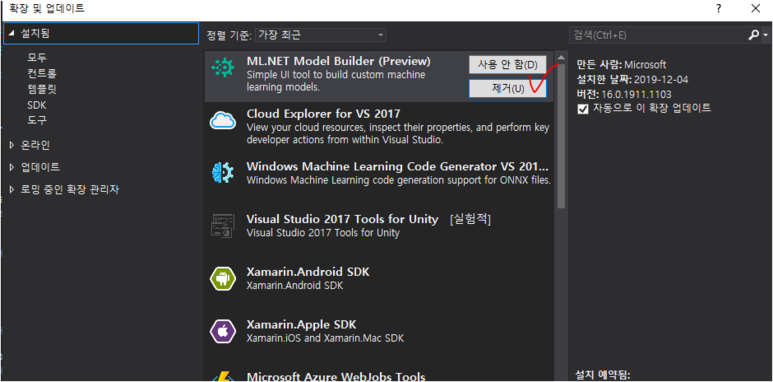The width and height of the screenshot is (773, 382).
Task: Select the 도구 category
Action: 37,120
